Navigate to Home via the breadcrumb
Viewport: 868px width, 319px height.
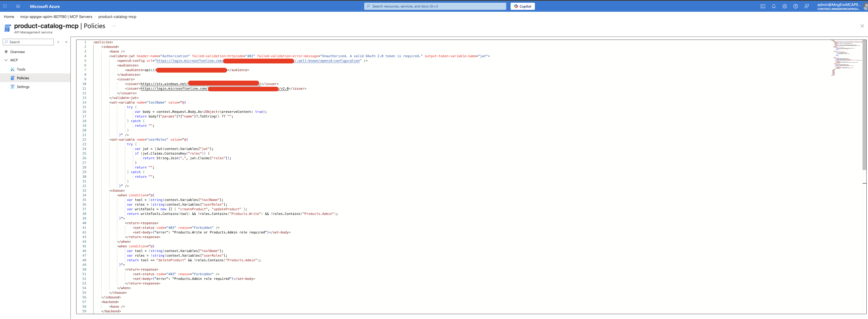pyautogui.click(x=9, y=17)
